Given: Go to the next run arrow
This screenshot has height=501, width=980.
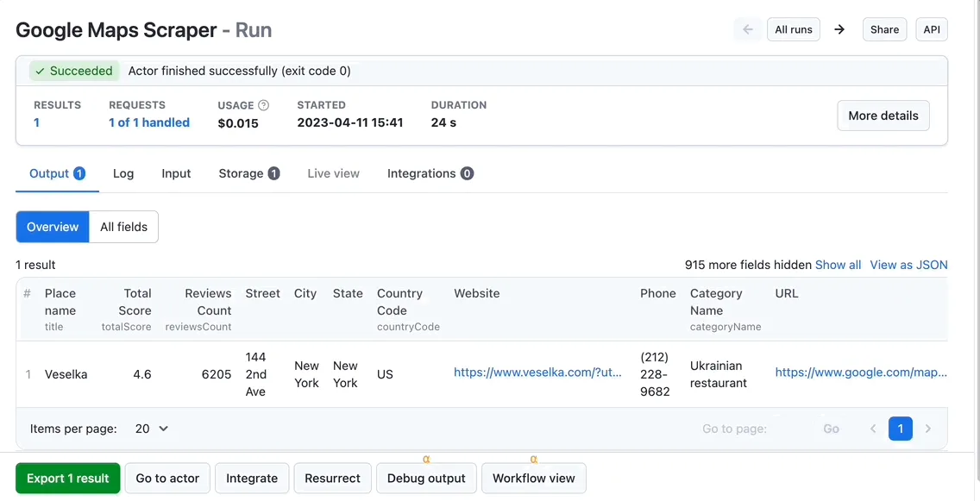Looking at the screenshot, I should [839, 29].
